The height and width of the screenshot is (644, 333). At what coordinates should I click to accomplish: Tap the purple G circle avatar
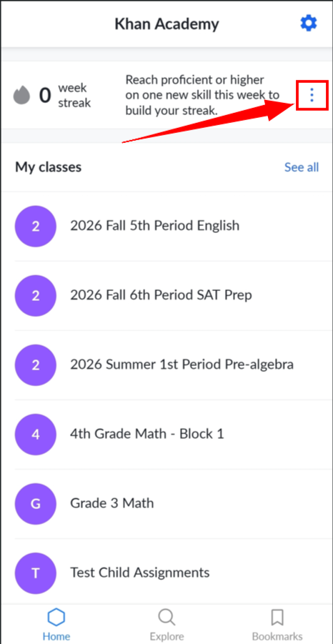36,504
